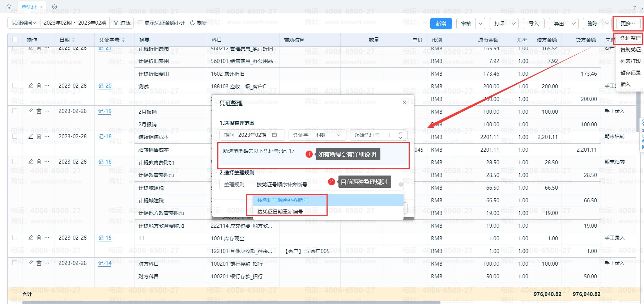Sort by the 凭证字号 column arrows

123,40
